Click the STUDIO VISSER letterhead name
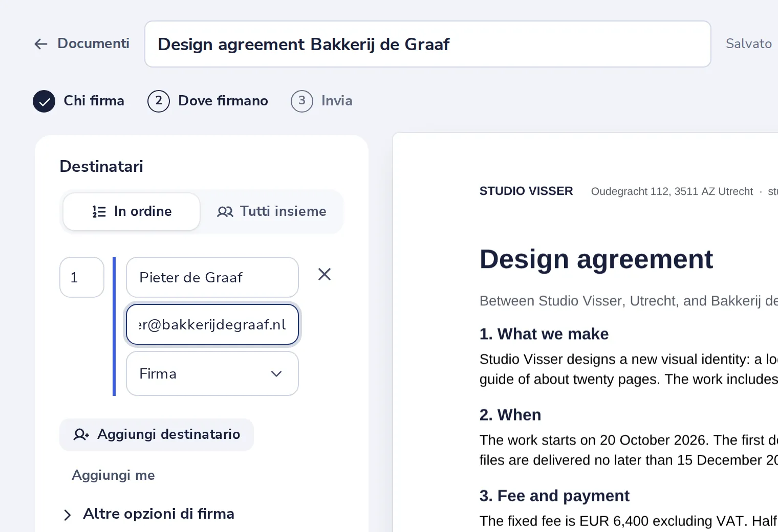Image resolution: width=778 pixels, height=532 pixels. point(526,191)
